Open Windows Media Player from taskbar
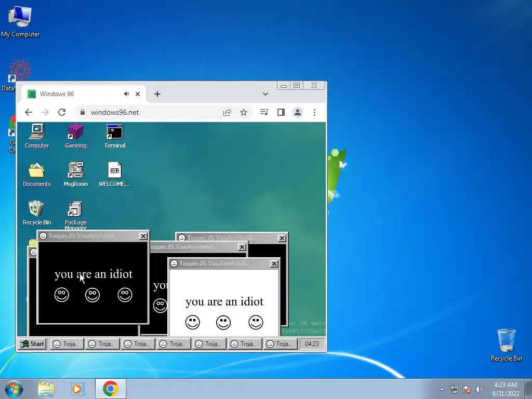 click(78, 389)
